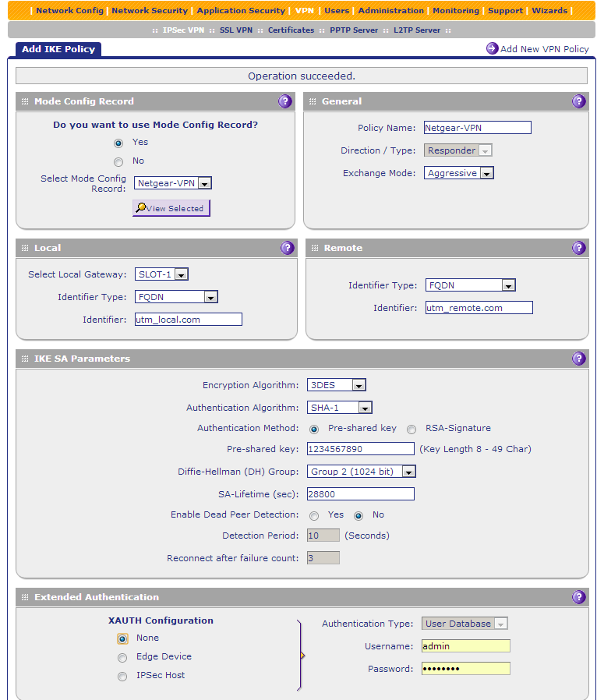
Task: Open help for Mode Config Record section
Action: click(285, 101)
